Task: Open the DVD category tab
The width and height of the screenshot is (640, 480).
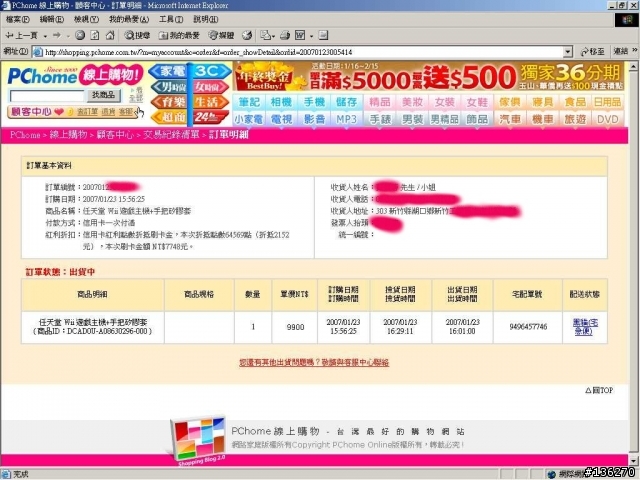Action: 607,119
